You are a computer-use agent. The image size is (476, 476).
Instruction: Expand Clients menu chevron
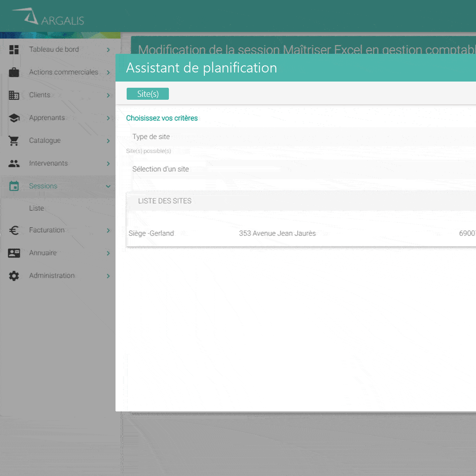tap(108, 95)
